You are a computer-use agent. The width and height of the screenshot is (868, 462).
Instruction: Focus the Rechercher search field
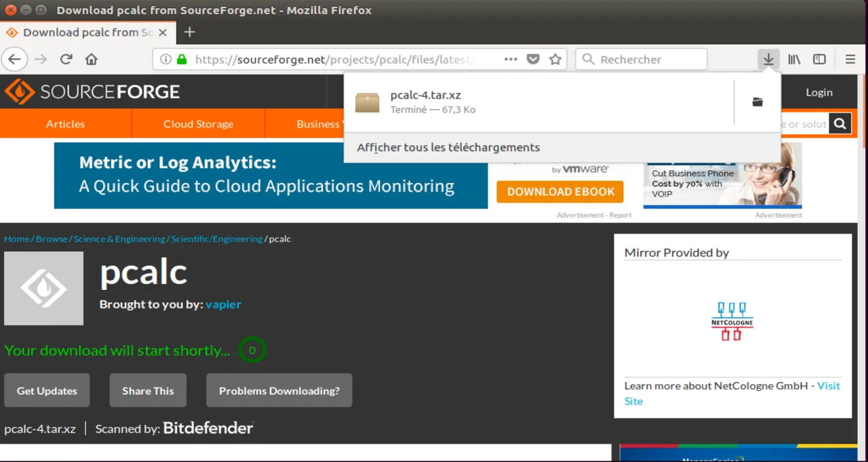[641, 59]
